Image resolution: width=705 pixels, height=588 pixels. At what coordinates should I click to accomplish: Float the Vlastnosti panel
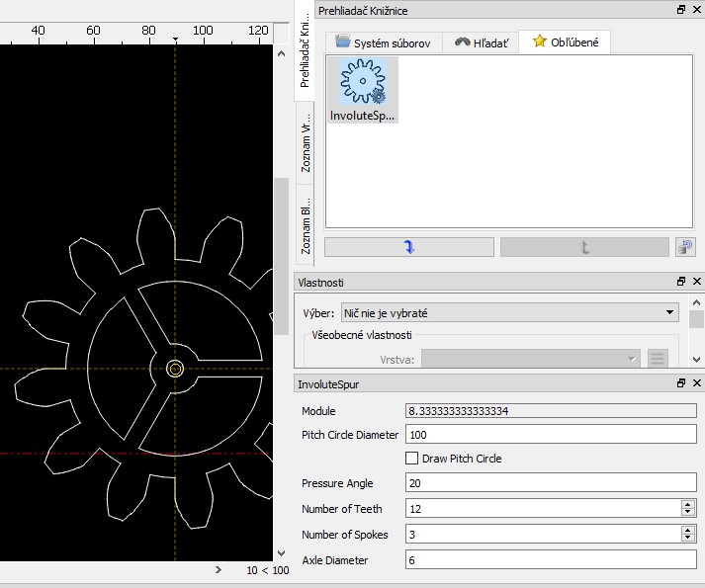pos(681,282)
